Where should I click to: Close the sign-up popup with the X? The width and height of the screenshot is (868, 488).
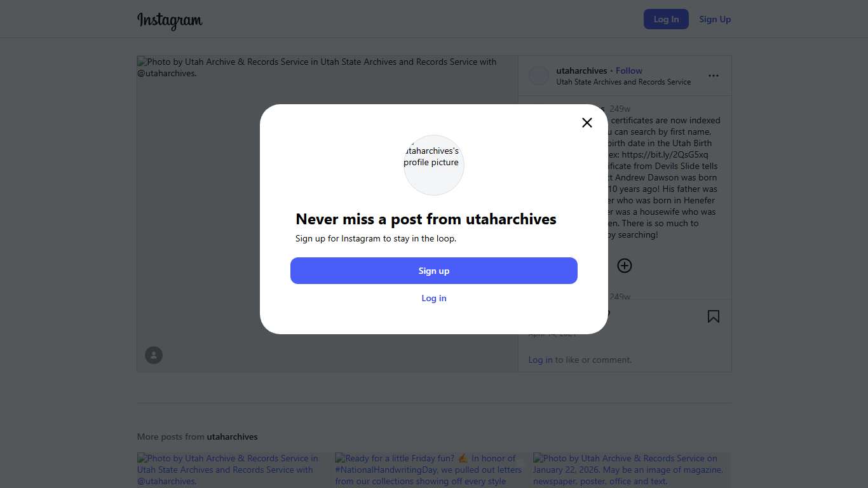point(587,123)
